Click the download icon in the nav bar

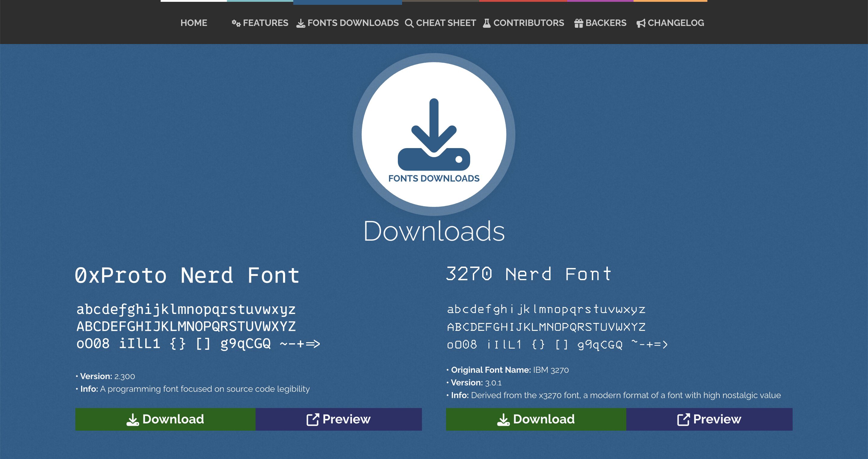[300, 23]
